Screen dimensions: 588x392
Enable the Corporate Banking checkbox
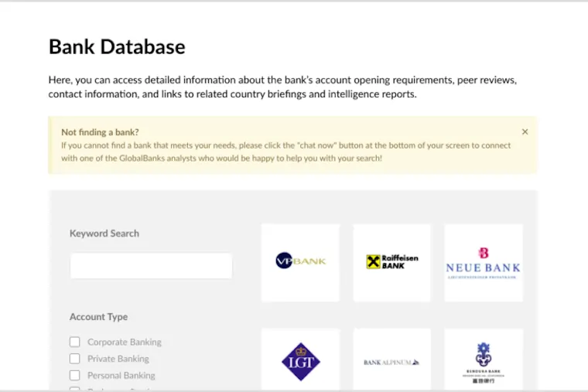click(74, 342)
